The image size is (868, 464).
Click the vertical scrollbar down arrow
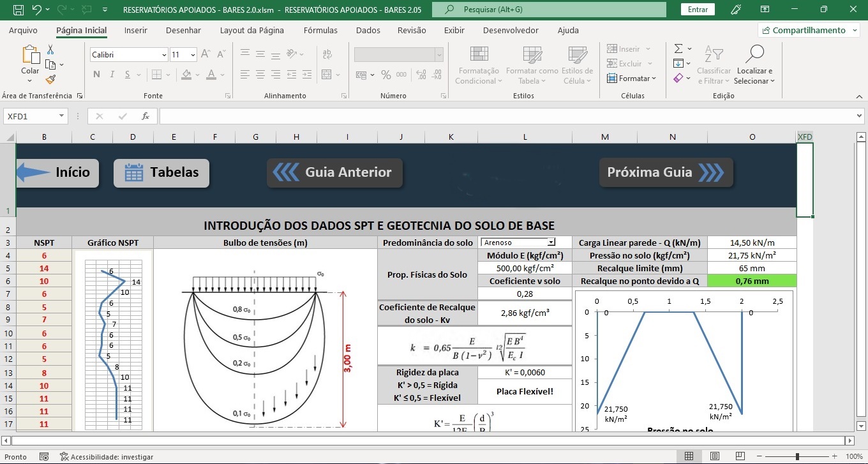point(861,426)
